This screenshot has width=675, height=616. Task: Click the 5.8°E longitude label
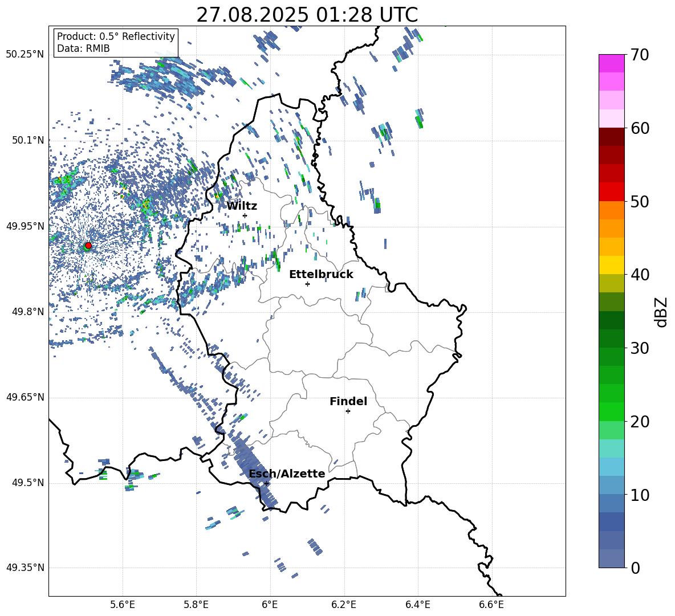pyautogui.click(x=196, y=605)
